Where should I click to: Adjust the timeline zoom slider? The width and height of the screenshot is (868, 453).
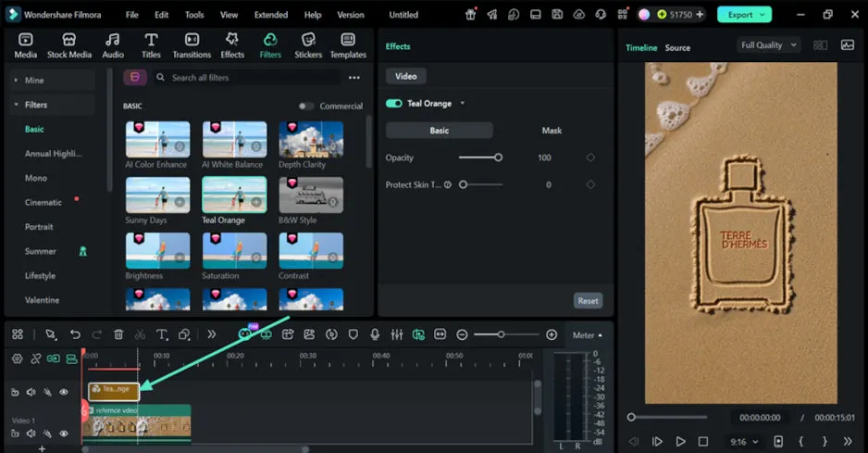[x=501, y=334]
